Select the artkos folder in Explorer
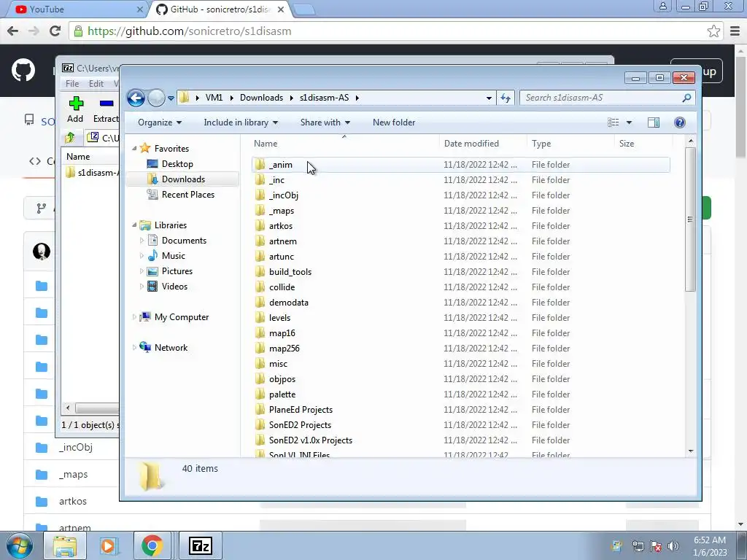Screen dimensions: 747x560 tap(281, 226)
